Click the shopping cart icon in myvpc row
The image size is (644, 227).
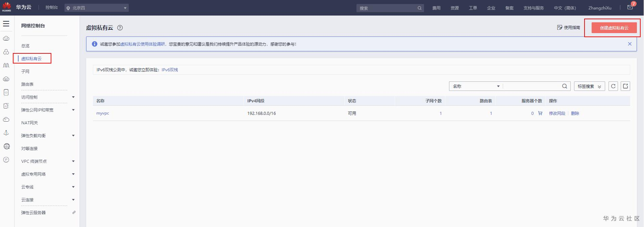click(540, 113)
